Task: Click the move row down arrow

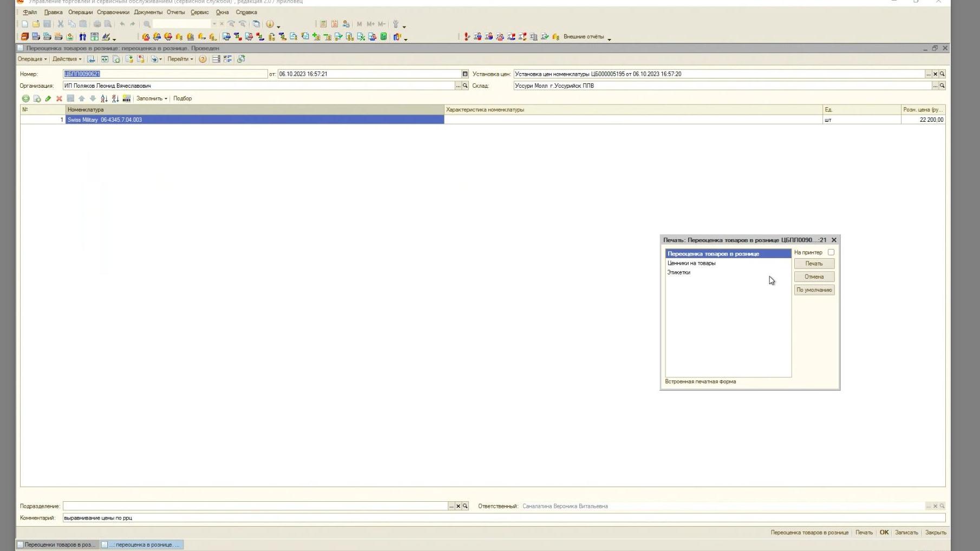Action: click(x=93, y=99)
